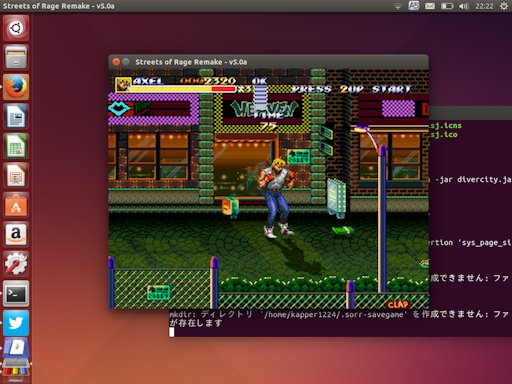Open the Ubuntu Dash home launcher
This screenshot has width=512, height=384.
(16, 28)
